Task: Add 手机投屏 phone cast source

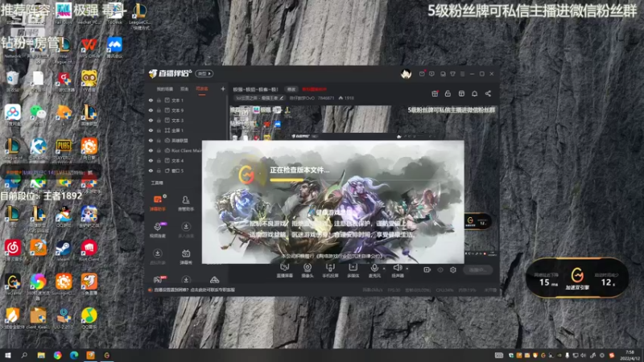Action: (330, 270)
